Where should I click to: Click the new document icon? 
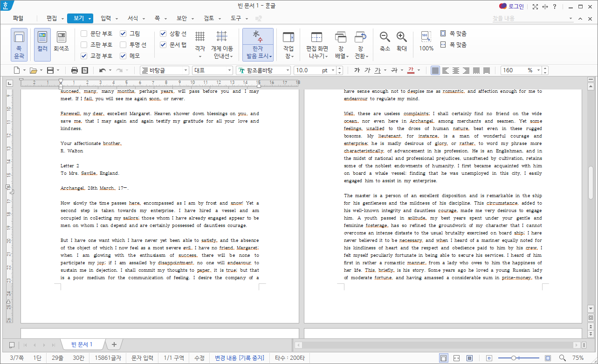coord(17,70)
